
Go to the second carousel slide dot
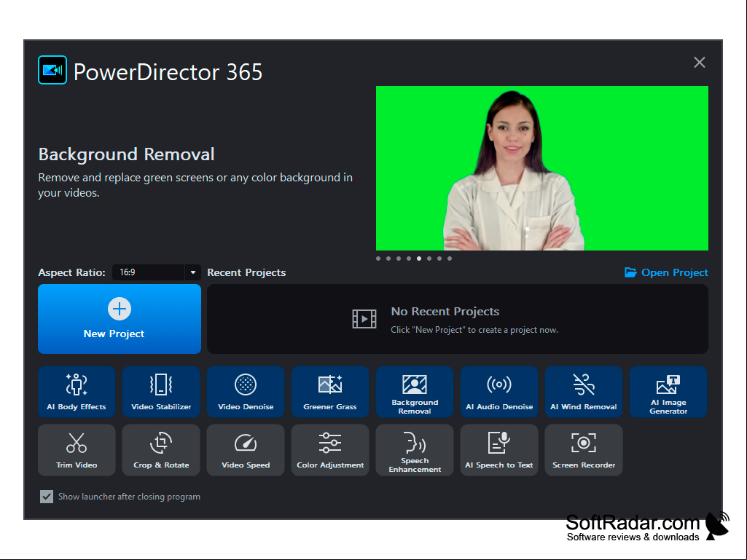(x=388, y=259)
